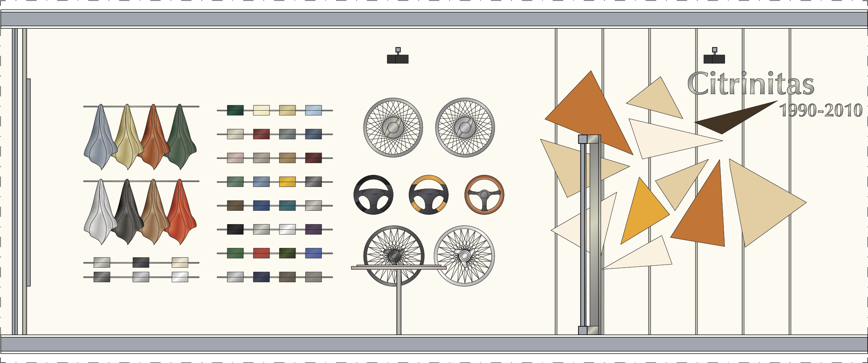The image size is (868, 363).
Task: Click the round table top on the stand
Action: (x=399, y=267)
